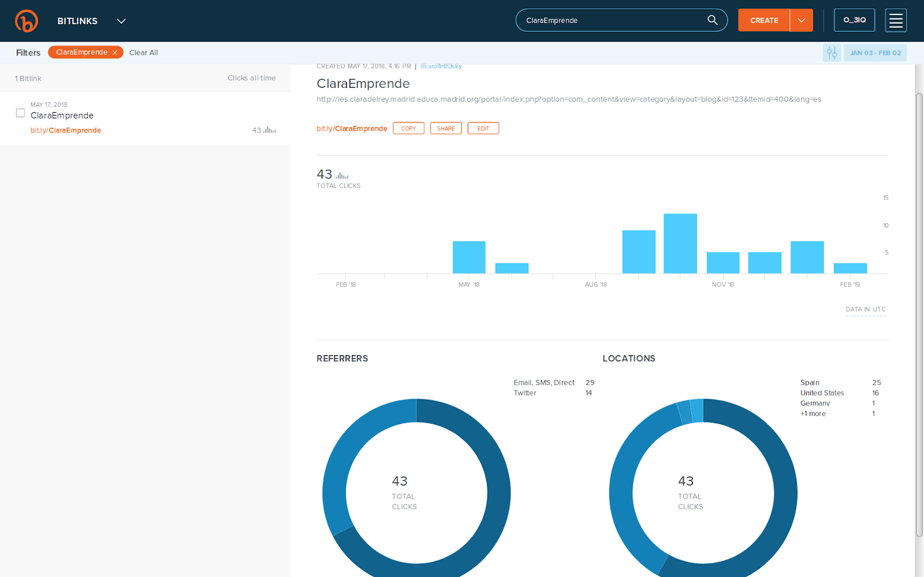Screen dimensions: 924x577
Task: Change the JAN 03 - FEB 02 date range
Action: tap(875, 53)
